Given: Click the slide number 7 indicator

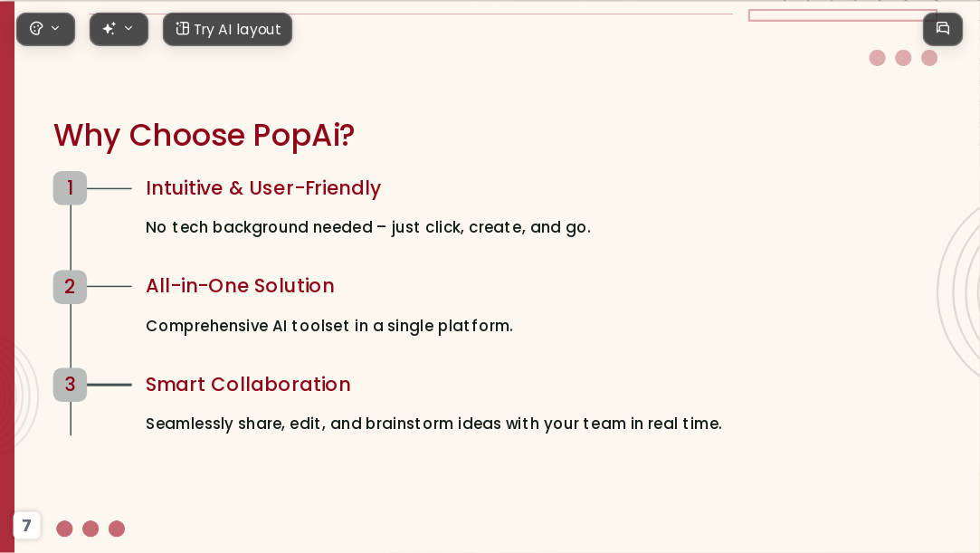Looking at the screenshot, I should click(x=27, y=526).
